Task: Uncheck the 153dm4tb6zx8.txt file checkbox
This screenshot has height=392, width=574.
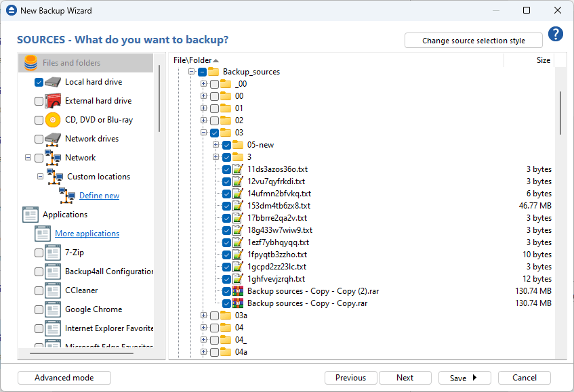Action: pos(226,206)
